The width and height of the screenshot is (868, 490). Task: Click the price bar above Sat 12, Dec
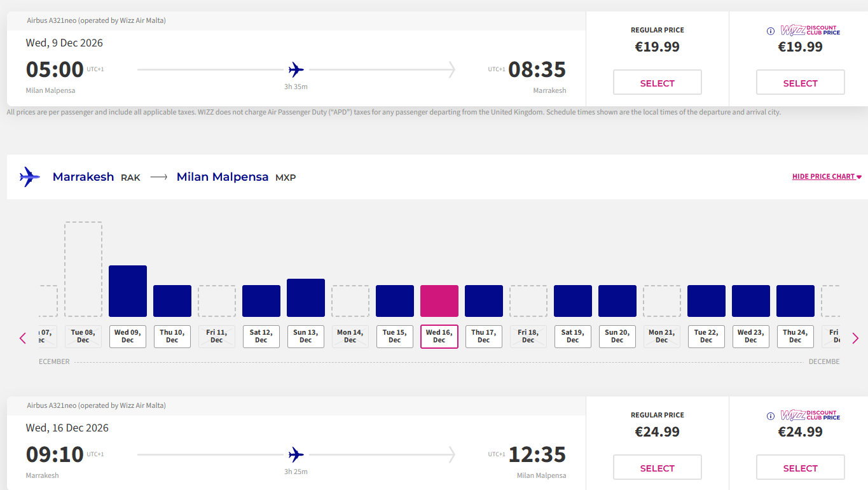(x=261, y=301)
